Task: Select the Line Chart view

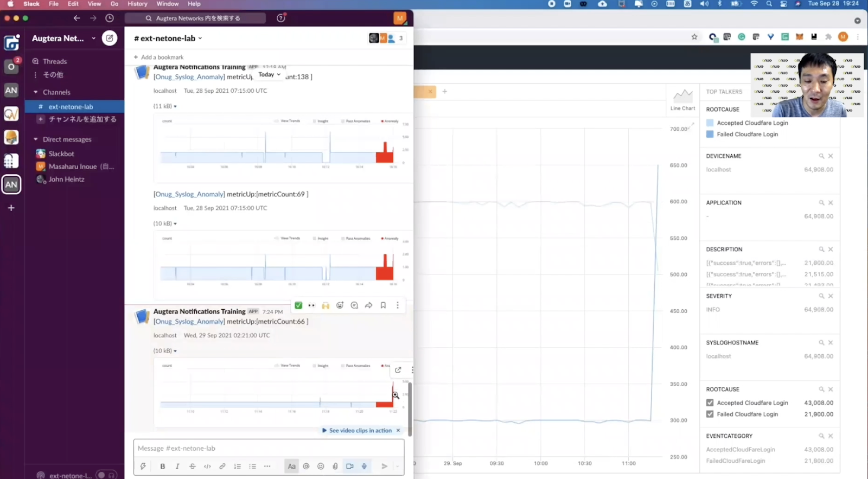Action: pos(682,100)
